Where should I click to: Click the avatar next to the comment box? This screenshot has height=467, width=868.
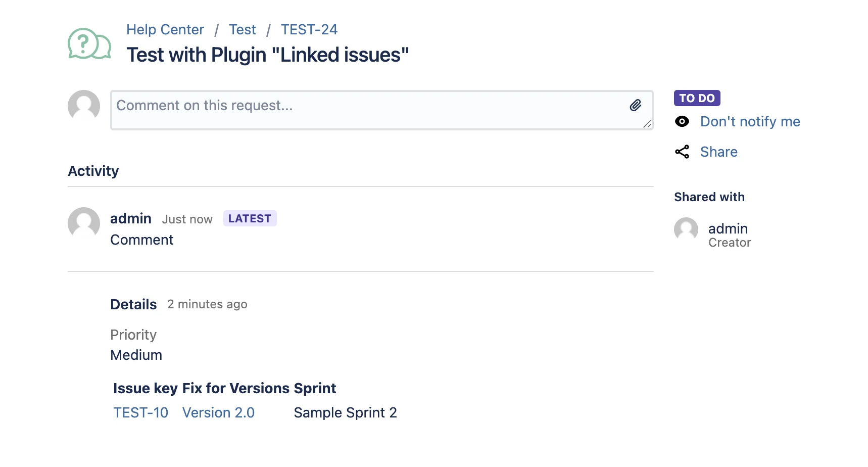84,105
